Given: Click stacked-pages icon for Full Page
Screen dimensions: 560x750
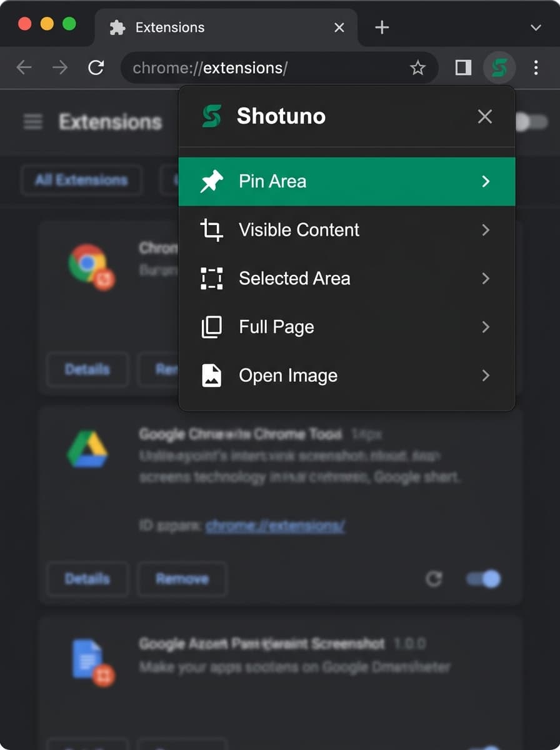Looking at the screenshot, I should click(211, 327).
